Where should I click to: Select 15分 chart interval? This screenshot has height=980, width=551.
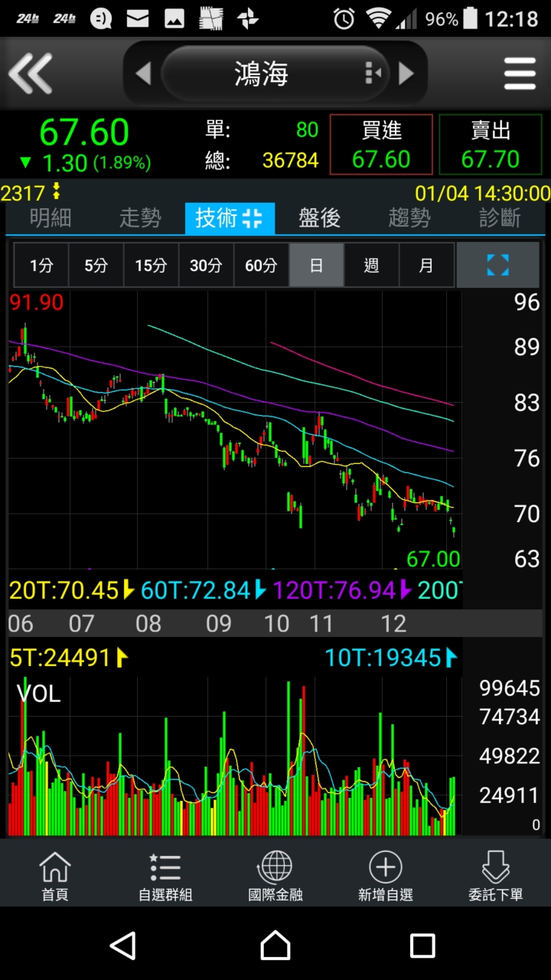coord(152,266)
